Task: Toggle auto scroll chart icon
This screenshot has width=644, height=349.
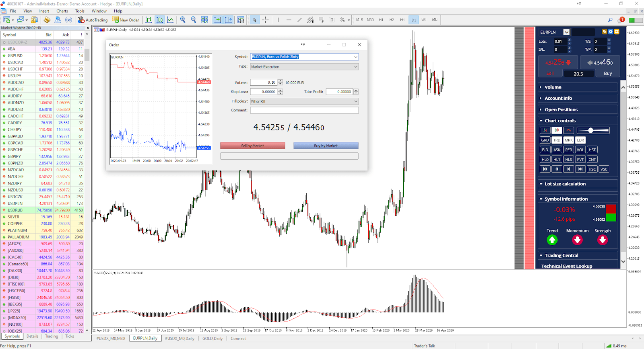Action: pos(217,20)
